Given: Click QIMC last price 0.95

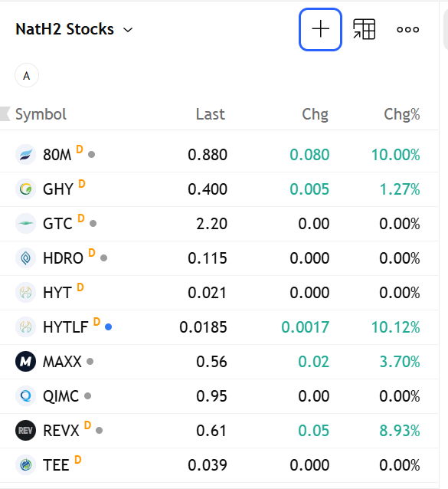Looking at the screenshot, I should [x=212, y=396].
